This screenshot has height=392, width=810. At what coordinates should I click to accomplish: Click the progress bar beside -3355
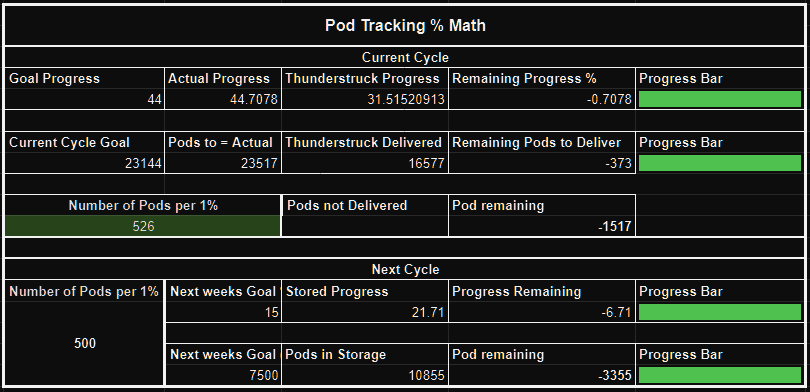720,375
